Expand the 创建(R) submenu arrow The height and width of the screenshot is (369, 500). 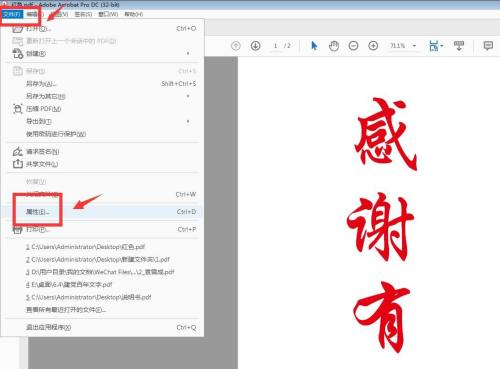188,53
